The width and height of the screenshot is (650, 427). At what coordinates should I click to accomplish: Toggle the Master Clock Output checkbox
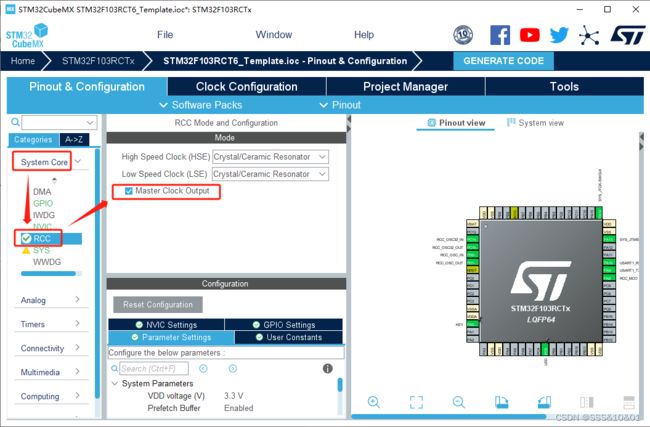129,191
